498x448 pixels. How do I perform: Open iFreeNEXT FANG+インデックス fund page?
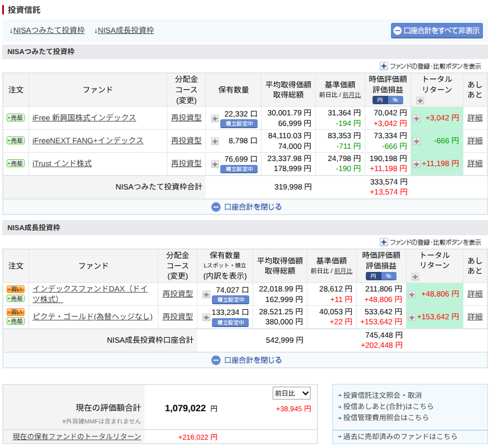coord(88,140)
